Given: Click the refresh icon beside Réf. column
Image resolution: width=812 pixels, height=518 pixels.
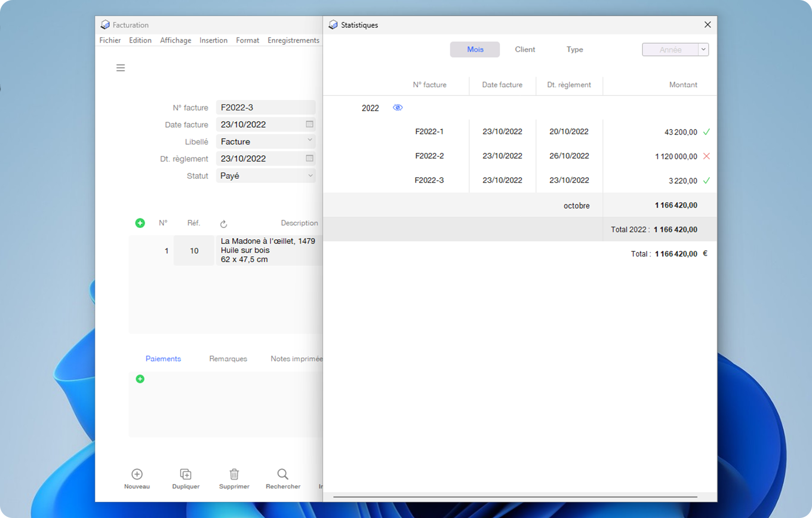Looking at the screenshot, I should (223, 224).
